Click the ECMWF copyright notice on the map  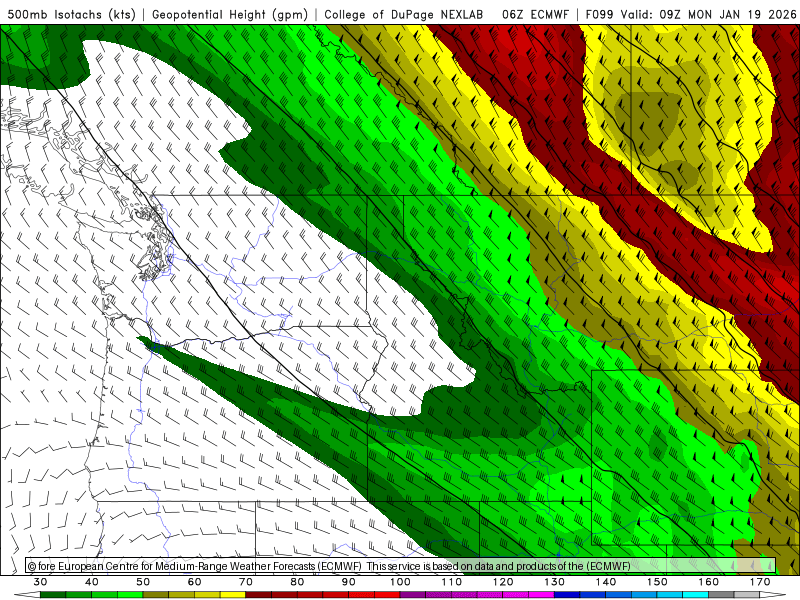pos(329,566)
